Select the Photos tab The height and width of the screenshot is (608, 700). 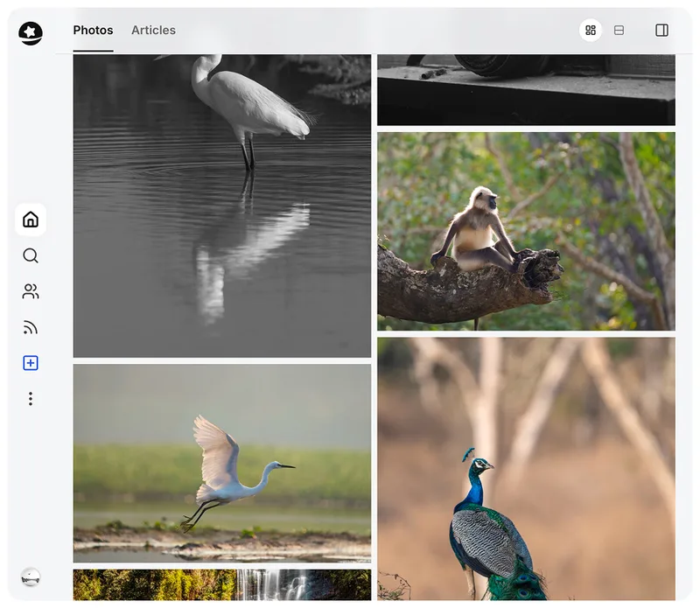(93, 31)
